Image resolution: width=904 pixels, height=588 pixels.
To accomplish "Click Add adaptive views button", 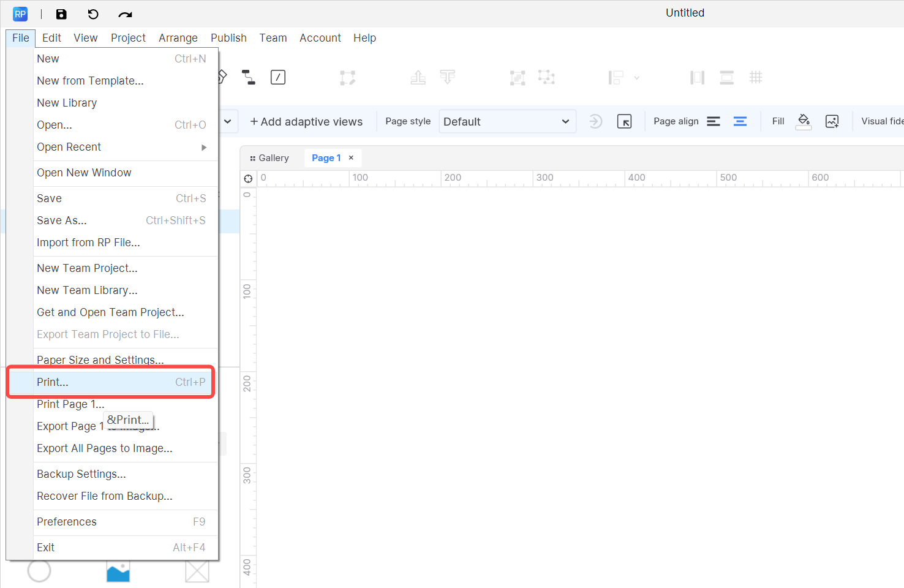I will pos(306,121).
